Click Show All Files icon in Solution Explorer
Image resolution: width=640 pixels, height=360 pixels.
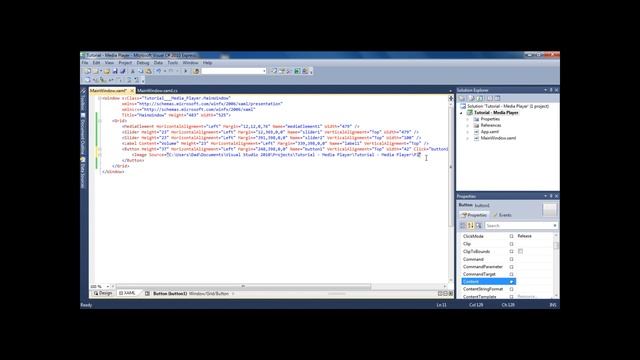pyautogui.click(x=471, y=98)
